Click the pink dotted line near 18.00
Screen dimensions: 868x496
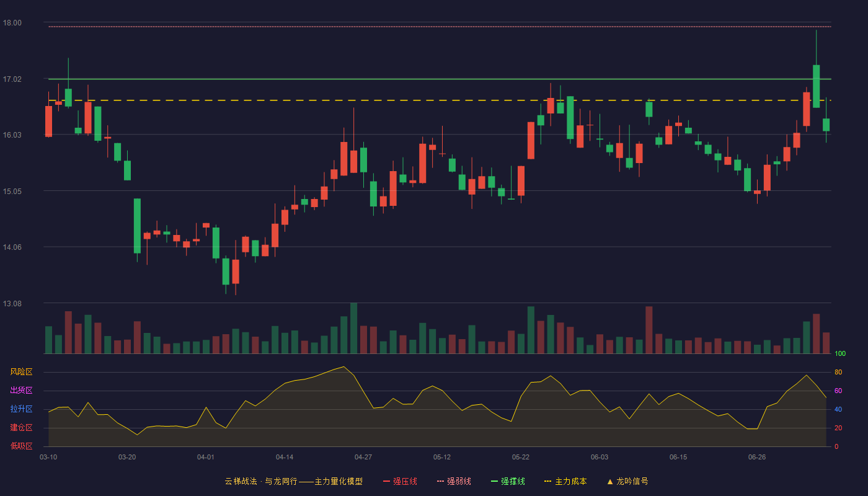(x=440, y=27)
